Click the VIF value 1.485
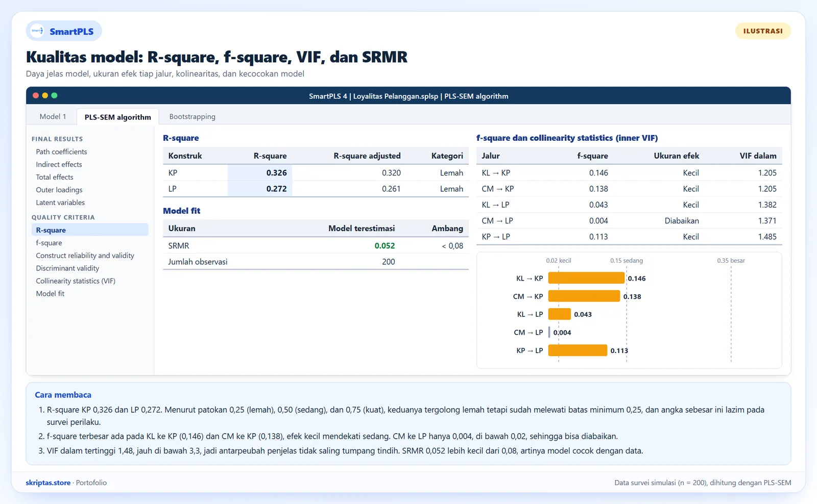The height and width of the screenshot is (504, 817). pos(767,237)
